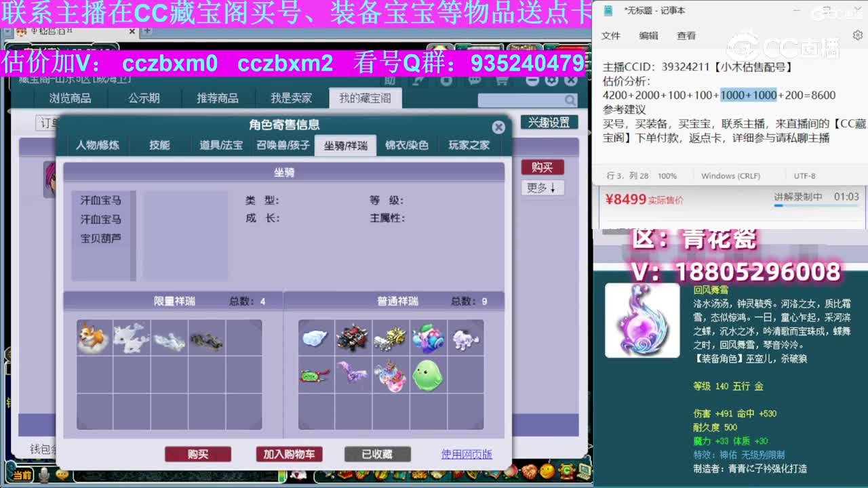Image resolution: width=868 pixels, height=488 pixels.
Task: Open 我是卖家 in 藏宝阁 navigation
Action: click(x=292, y=98)
